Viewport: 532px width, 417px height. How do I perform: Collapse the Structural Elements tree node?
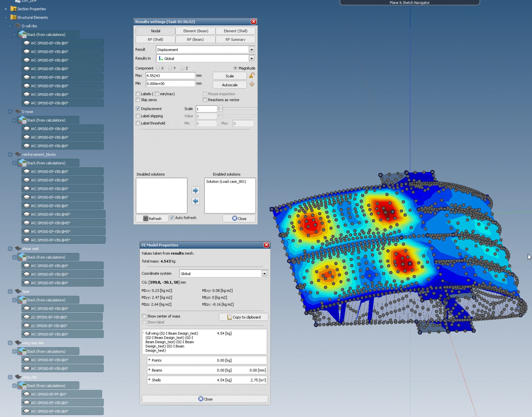pos(6,17)
